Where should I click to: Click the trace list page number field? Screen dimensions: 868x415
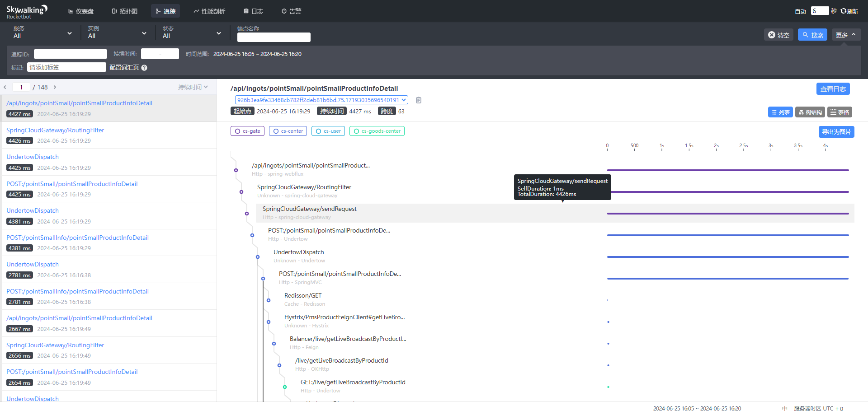21,87
